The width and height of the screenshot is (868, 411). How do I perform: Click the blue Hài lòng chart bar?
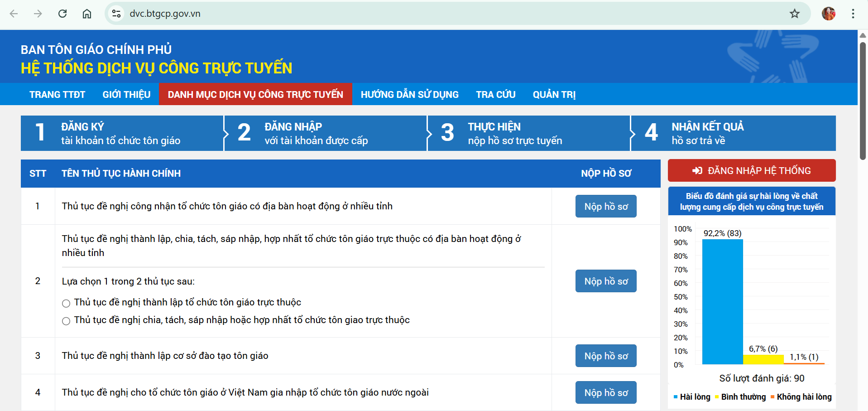click(x=722, y=301)
